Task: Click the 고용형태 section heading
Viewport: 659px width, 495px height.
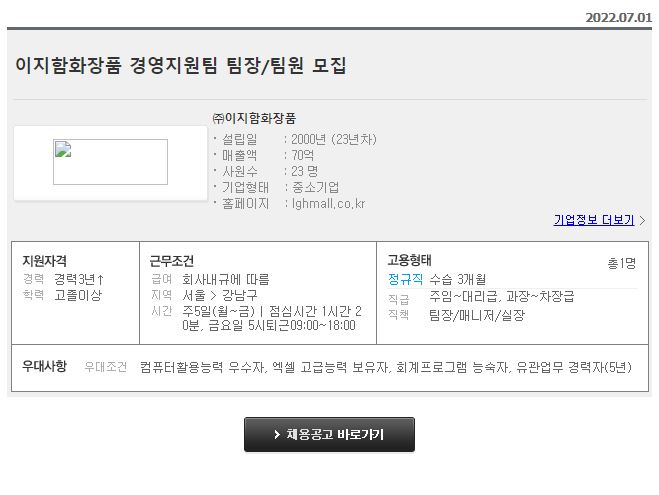Action: (409, 260)
